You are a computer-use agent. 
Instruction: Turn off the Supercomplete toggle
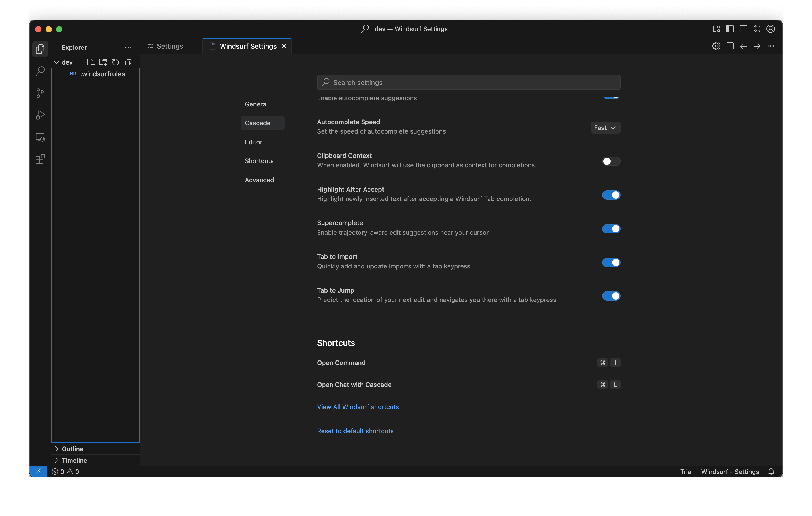click(611, 229)
